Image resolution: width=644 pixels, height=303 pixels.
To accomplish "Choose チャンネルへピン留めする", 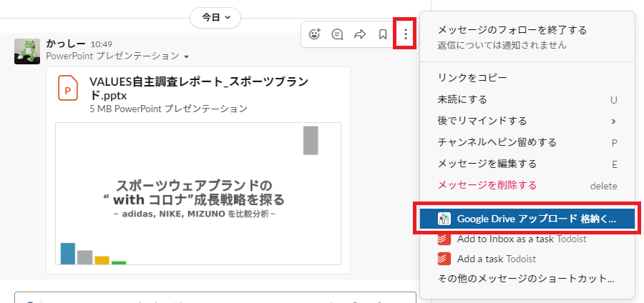I will click(x=527, y=142).
